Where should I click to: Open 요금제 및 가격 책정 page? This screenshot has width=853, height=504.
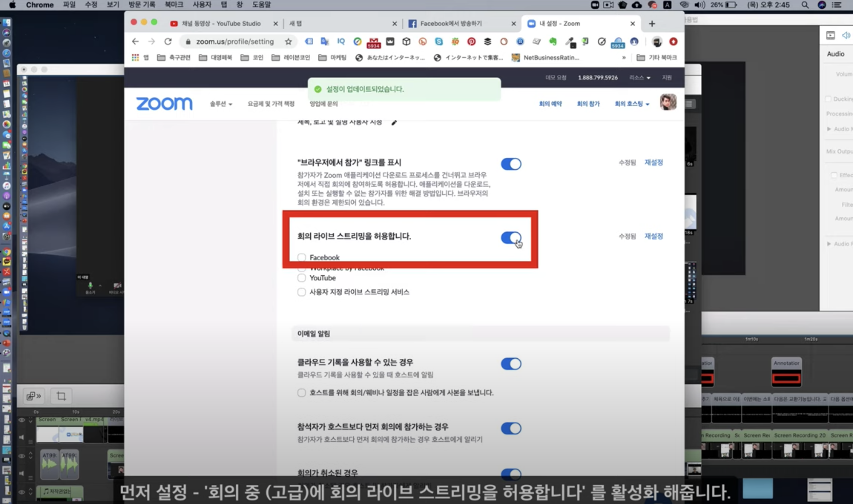coord(271,104)
